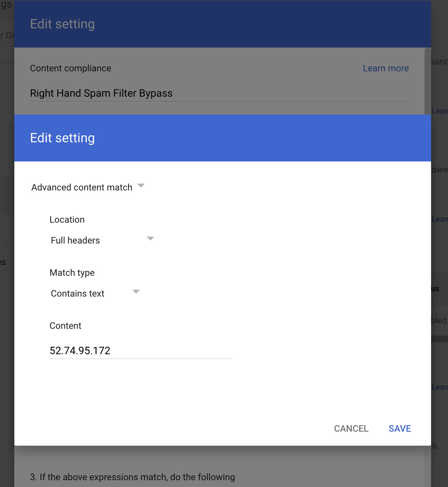The image size is (448, 487).
Task: Open the Learn more link beside Content compliance
Action: point(385,68)
